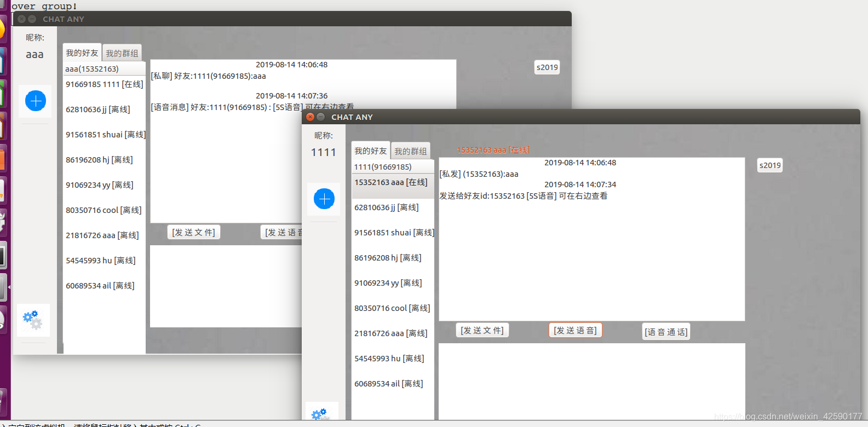Screen dimensions: 868x427
Task: Switch to 我的好友 tab in the front window
Action: (x=371, y=151)
